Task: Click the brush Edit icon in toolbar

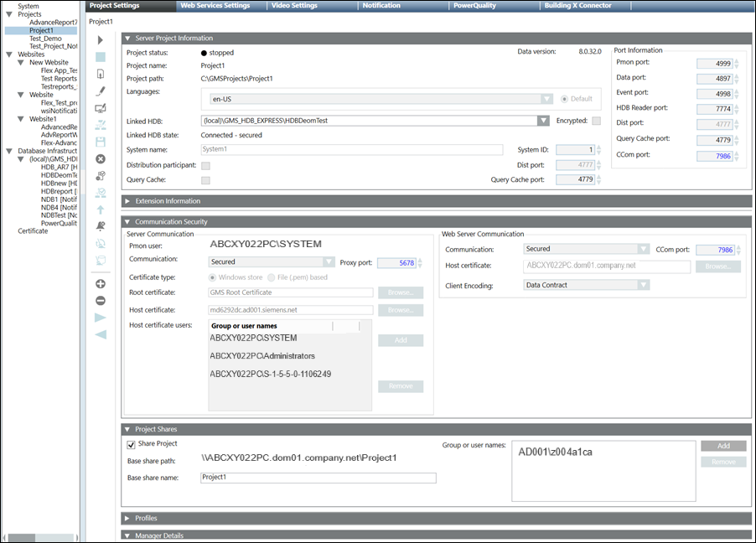Action: (101, 91)
